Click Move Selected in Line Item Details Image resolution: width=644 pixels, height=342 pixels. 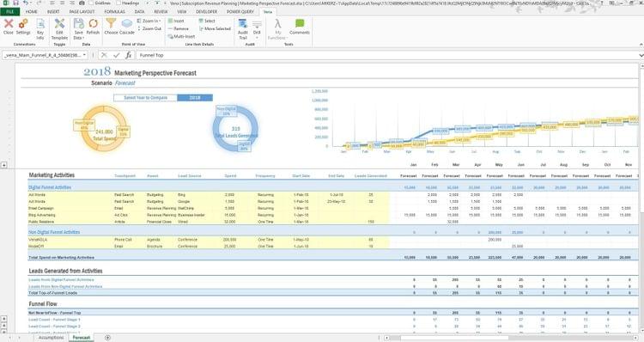click(x=215, y=28)
